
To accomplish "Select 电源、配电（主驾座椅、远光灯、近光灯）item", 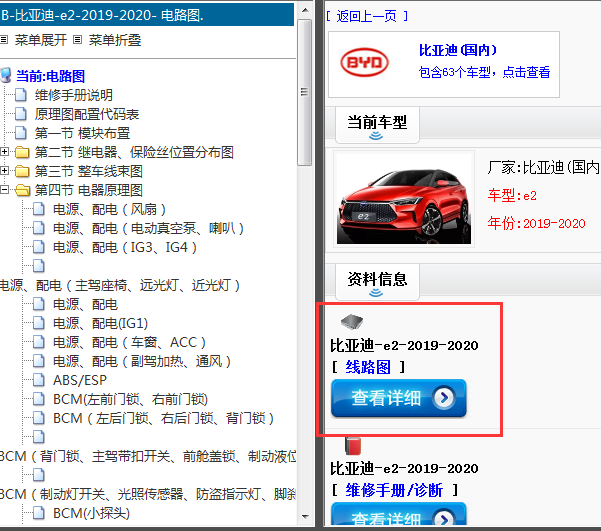I will (120, 285).
